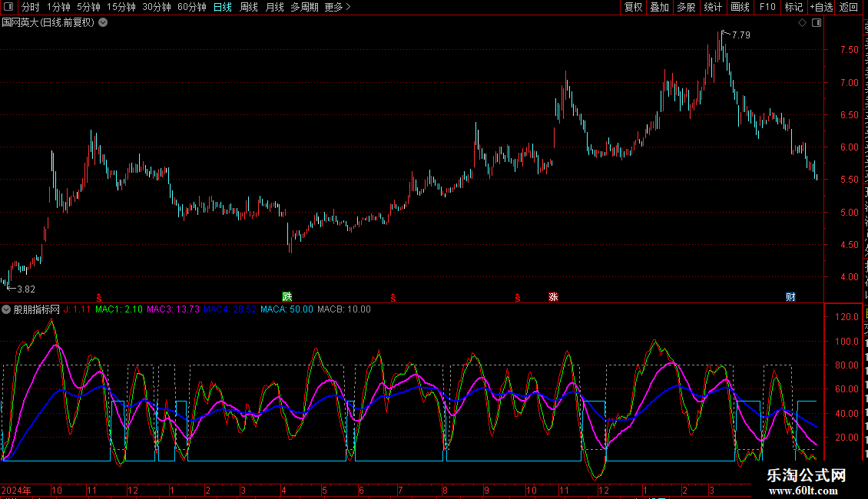868x499 pixels.
Task: Select the 30分钟 period
Action: 157,7
